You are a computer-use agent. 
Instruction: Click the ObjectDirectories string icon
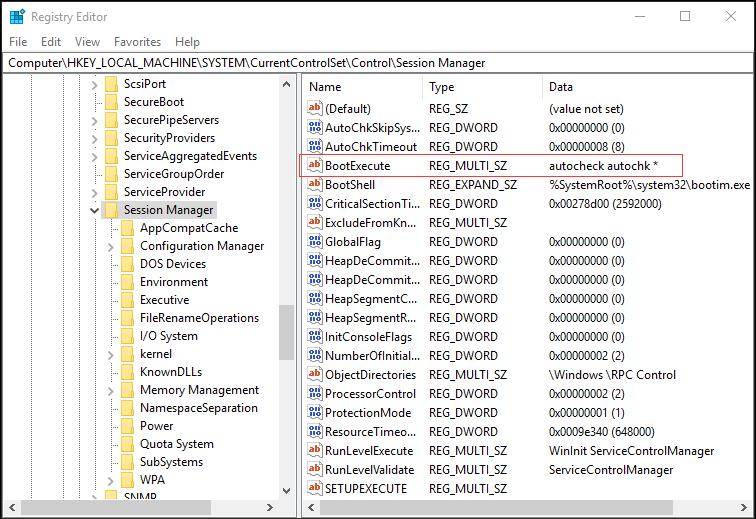click(x=314, y=374)
